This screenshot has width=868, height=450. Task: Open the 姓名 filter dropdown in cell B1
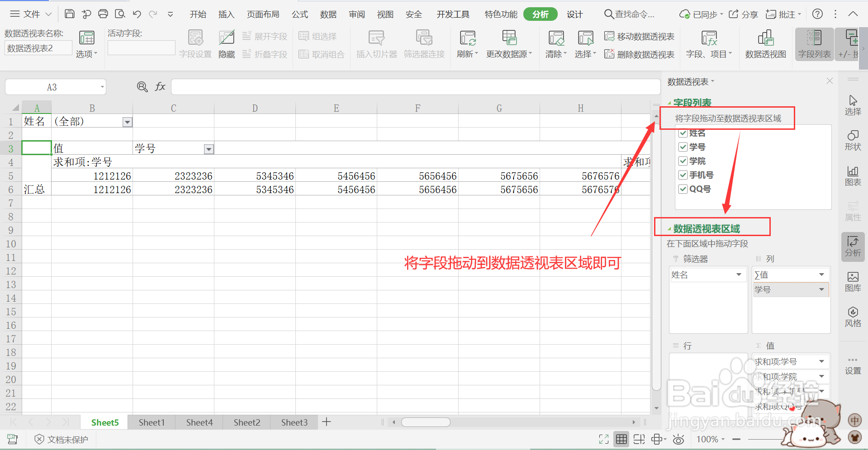pos(128,122)
